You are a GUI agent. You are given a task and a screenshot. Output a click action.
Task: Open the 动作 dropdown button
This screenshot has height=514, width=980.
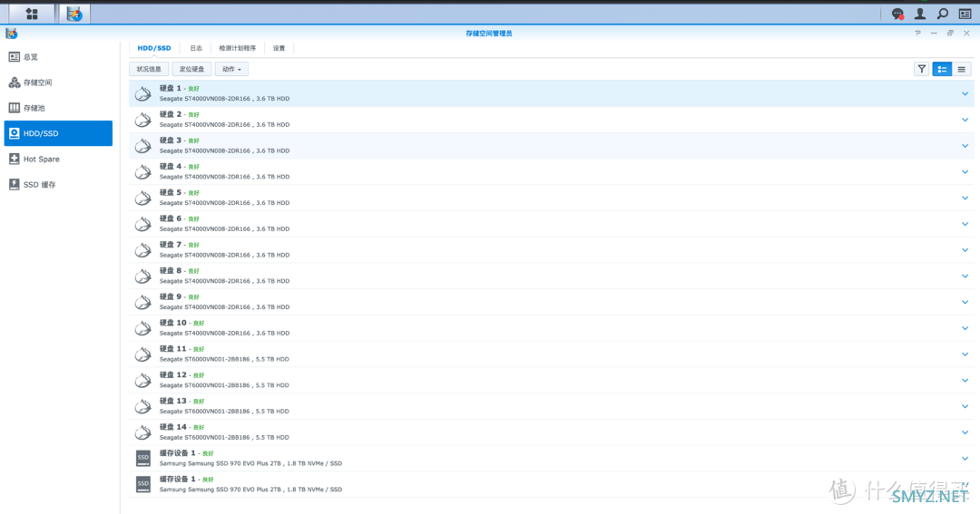(232, 69)
